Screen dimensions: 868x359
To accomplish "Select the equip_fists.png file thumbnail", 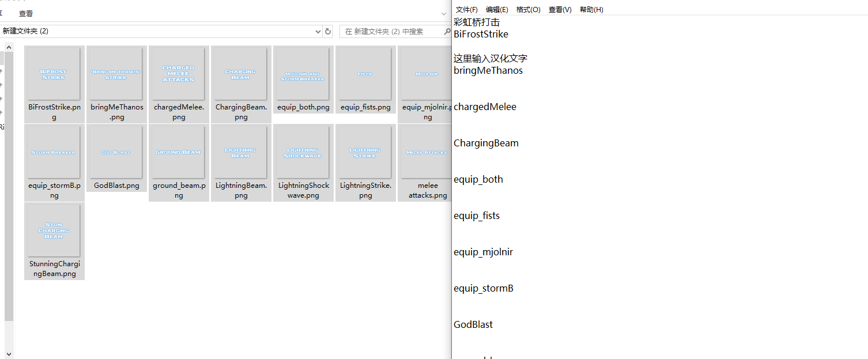I will (365, 74).
